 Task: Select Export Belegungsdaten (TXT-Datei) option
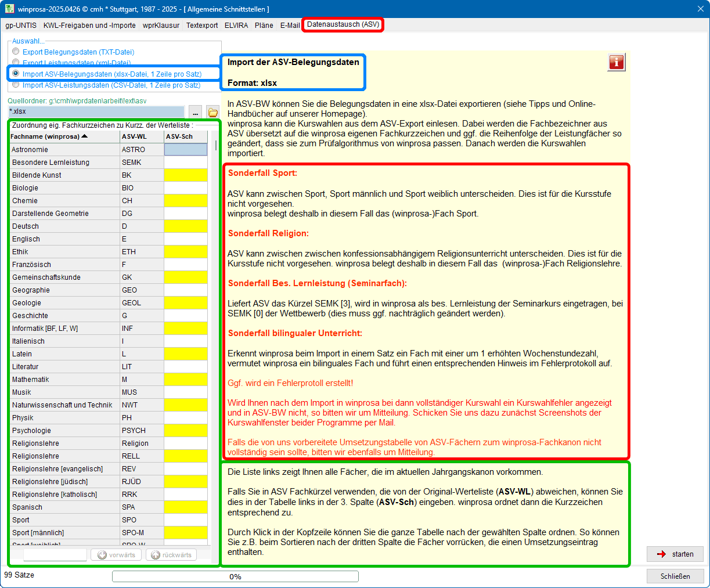click(x=16, y=52)
